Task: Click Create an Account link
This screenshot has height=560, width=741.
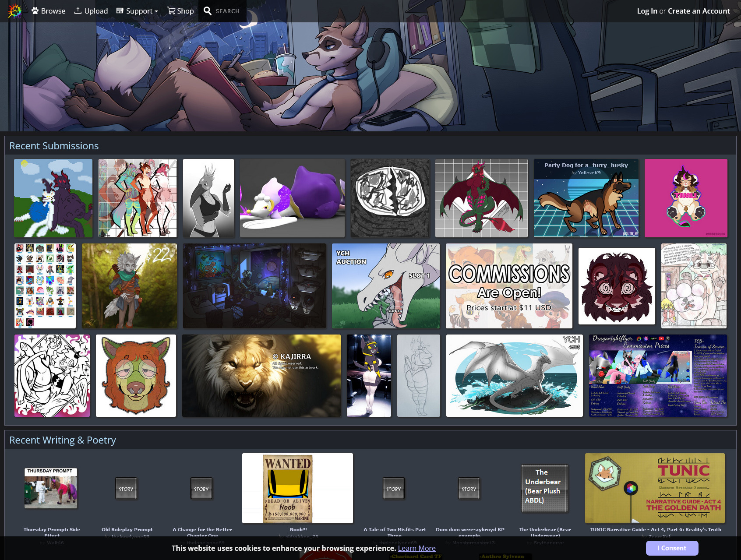Action: [699, 11]
